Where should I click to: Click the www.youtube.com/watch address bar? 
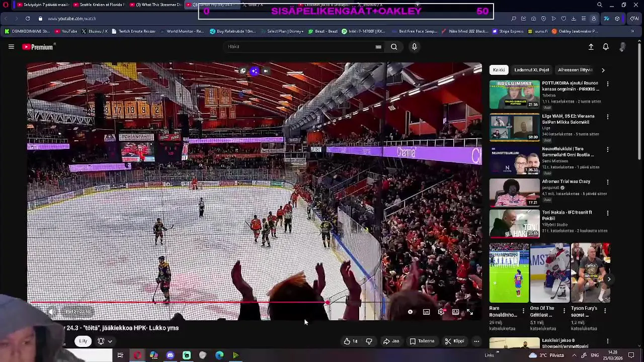click(x=71, y=19)
